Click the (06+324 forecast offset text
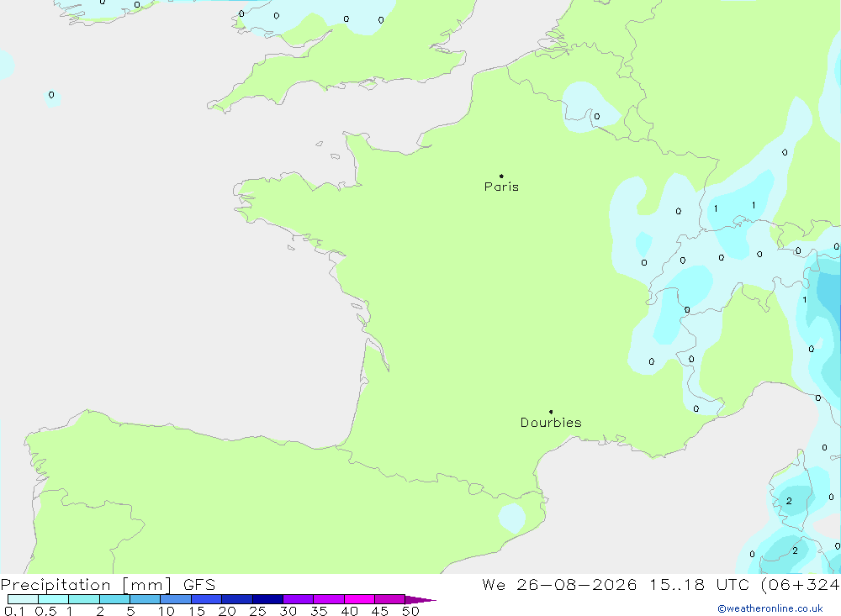 pyautogui.click(x=801, y=584)
